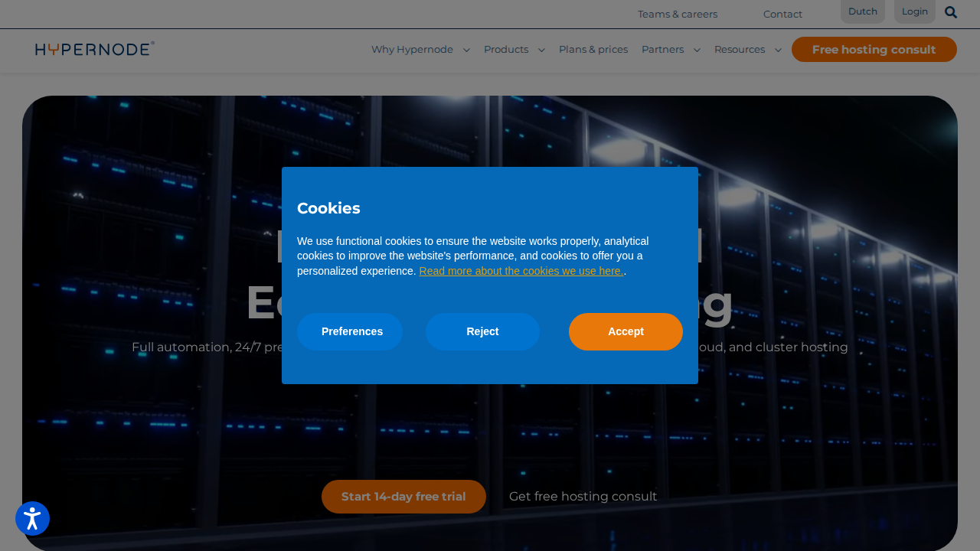Expand the Products menu chevron
The width and height of the screenshot is (980, 551).
click(x=541, y=50)
